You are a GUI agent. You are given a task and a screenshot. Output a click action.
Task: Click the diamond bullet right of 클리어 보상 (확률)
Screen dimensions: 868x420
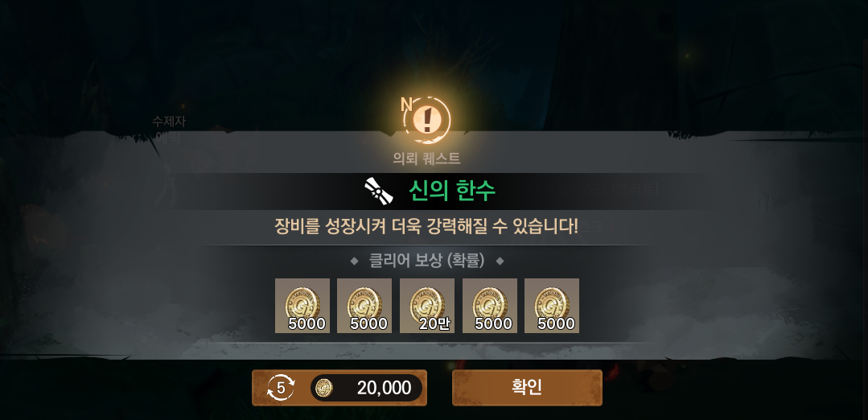[500, 261]
